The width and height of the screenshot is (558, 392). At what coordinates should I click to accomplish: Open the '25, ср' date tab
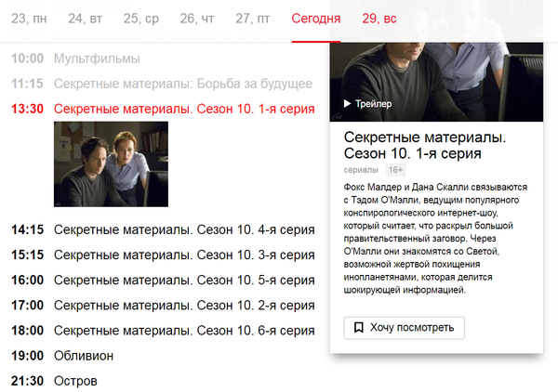[143, 19]
